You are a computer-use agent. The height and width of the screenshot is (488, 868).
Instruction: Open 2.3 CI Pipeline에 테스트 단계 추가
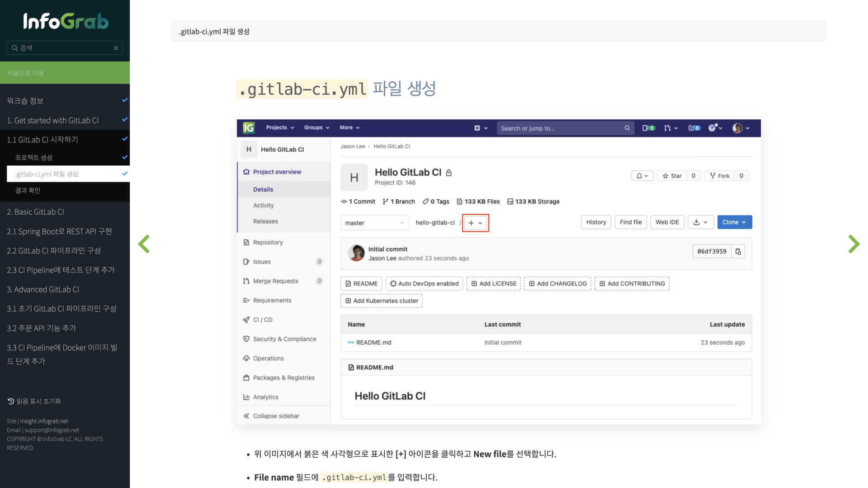[x=65, y=270]
